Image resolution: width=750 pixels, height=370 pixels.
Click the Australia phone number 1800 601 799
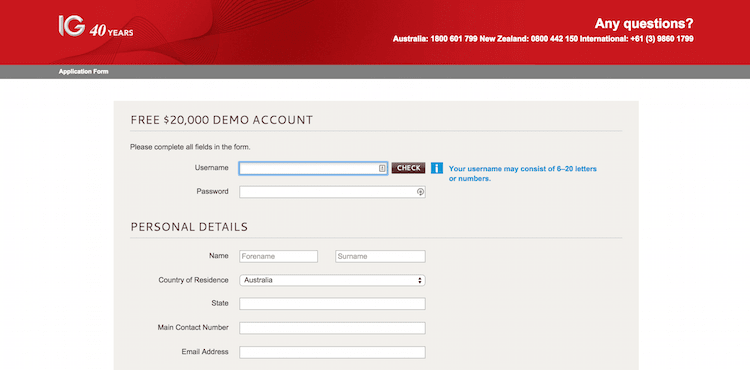(453, 39)
